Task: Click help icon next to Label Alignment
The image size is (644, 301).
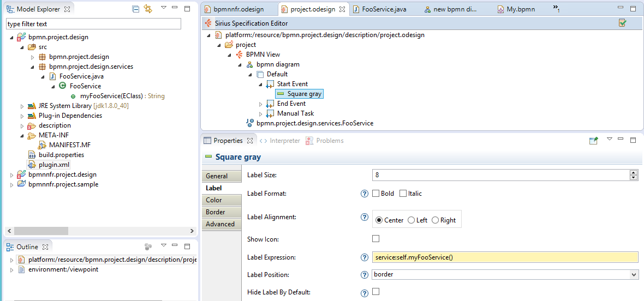Action: tap(364, 217)
